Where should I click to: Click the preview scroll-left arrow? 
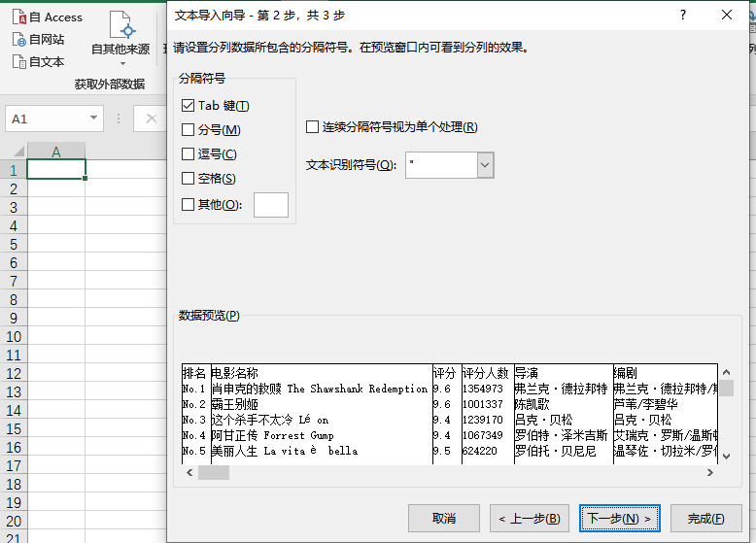pyautogui.click(x=189, y=473)
